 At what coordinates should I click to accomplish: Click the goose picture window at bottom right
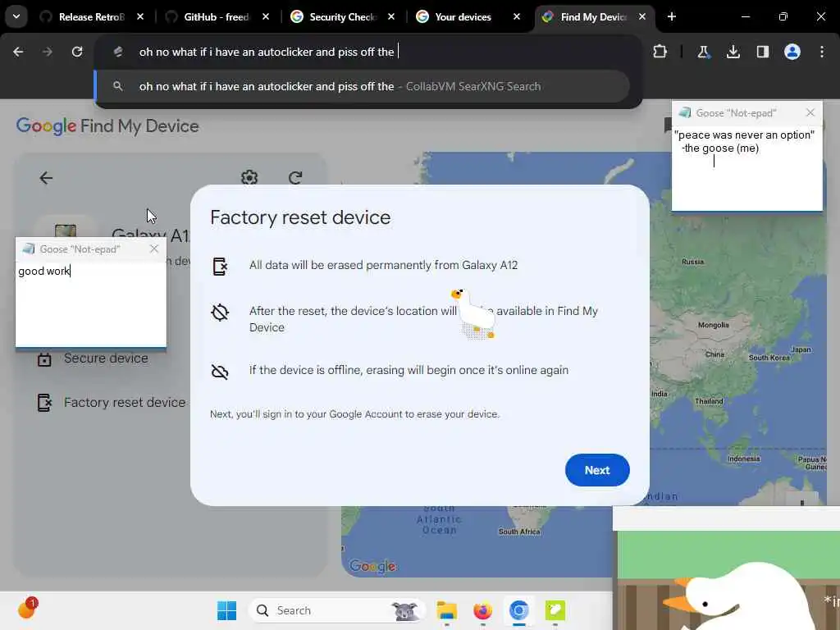(727, 568)
